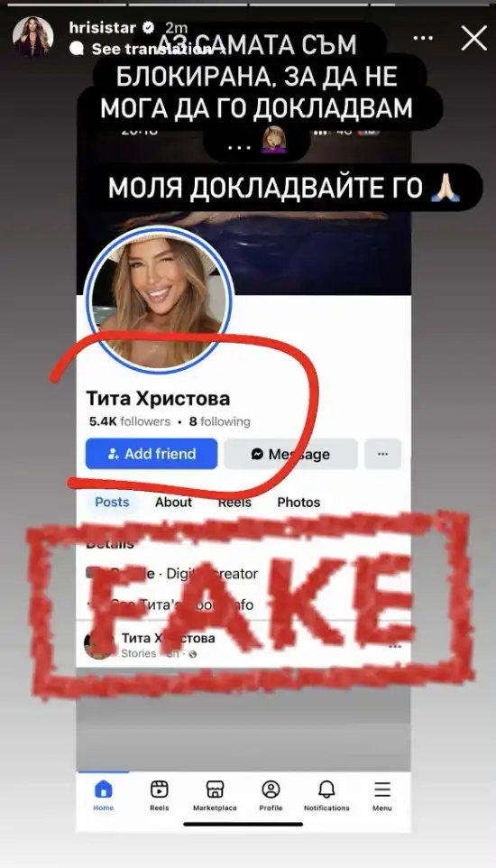Open the Reels icon in bottom navigation
This screenshot has height=868, width=496.
coord(159,789)
